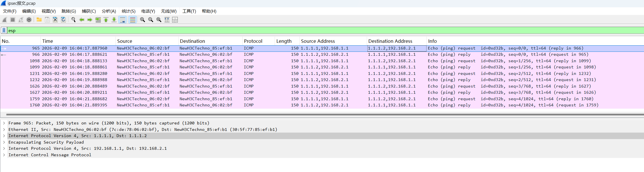
Task: Open the 统计(S) menu
Action: click(x=128, y=11)
